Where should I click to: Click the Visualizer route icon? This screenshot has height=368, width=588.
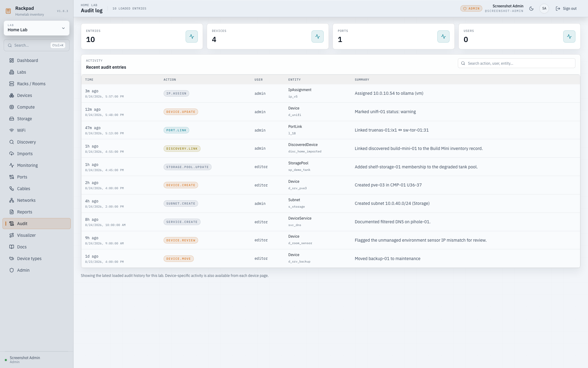coord(12,235)
